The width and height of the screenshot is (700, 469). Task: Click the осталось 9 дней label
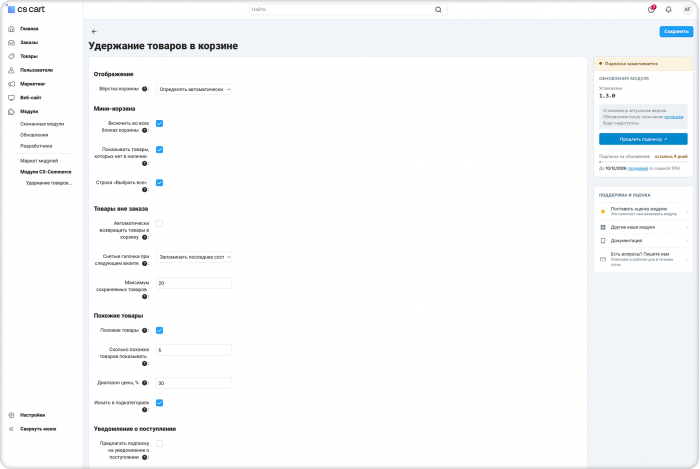pyautogui.click(x=671, y=157)
